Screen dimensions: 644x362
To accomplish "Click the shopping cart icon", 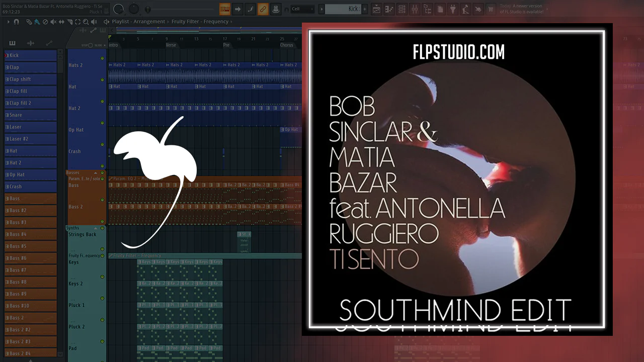I will [x=490, y=9].
